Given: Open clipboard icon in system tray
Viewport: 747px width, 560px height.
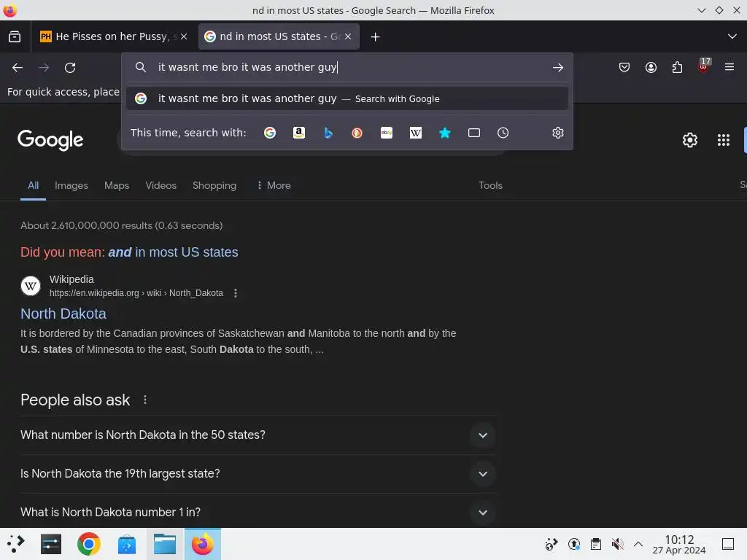Looking at the screenshot, I should pyautogui.click(x=595, y=544).
